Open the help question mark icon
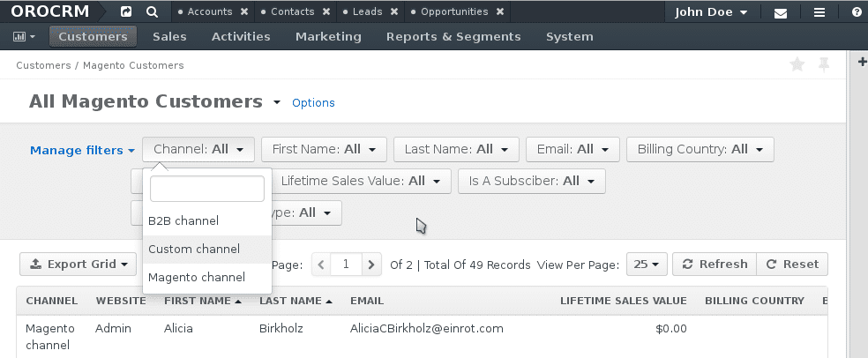This screenshot has width=868, height=358. (857, 12)
